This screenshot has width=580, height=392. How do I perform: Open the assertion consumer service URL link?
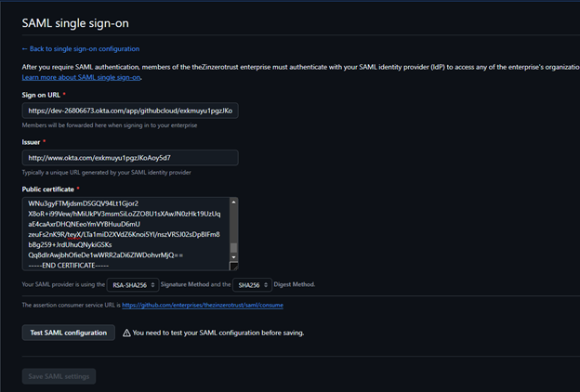pos(203,305)
